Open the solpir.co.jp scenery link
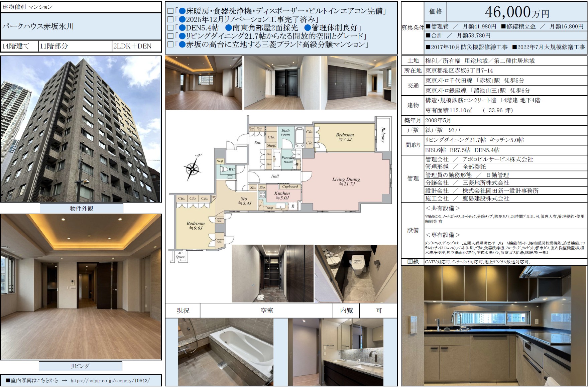The image size is (588, 387). pos(110,380)
